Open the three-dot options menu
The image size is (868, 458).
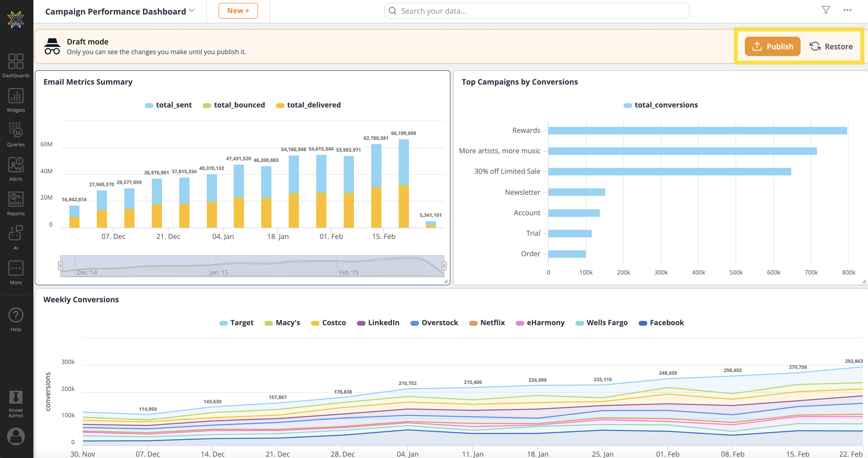point(847,10)
